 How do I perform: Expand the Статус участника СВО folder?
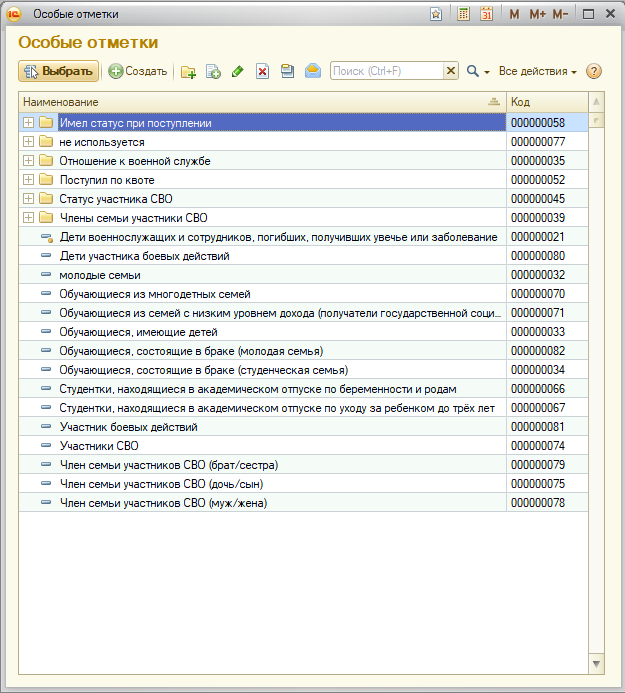(x=28, y=199)
